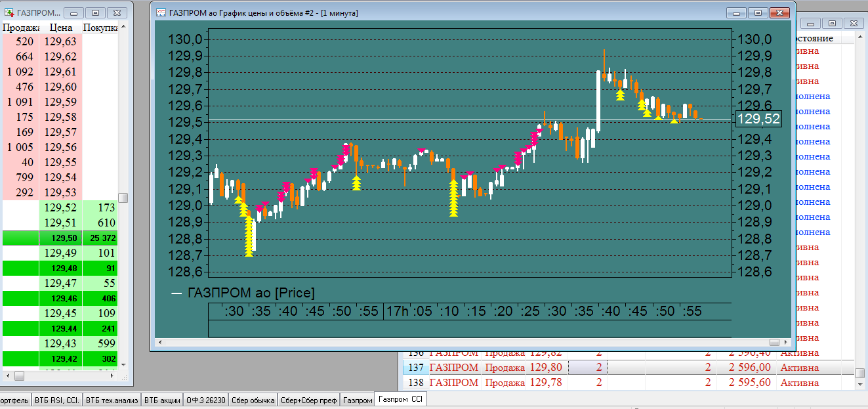Click the :30 label left of 17h
Viewport: 868px width, 409px height.
coord(234,311)
